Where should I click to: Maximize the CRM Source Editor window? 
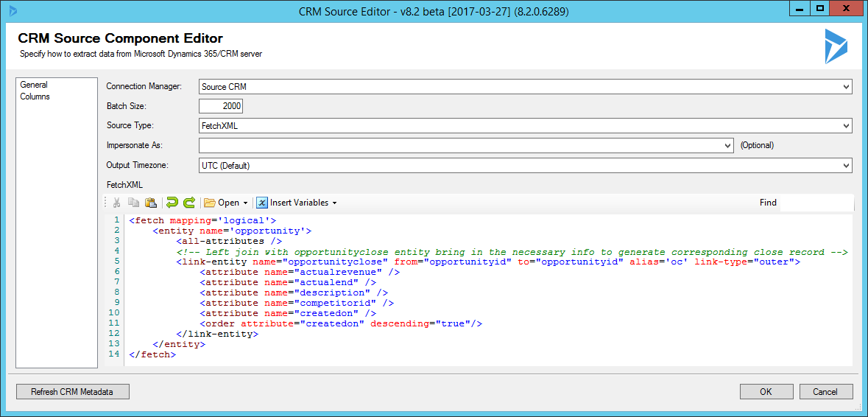[x=820, y=8]
